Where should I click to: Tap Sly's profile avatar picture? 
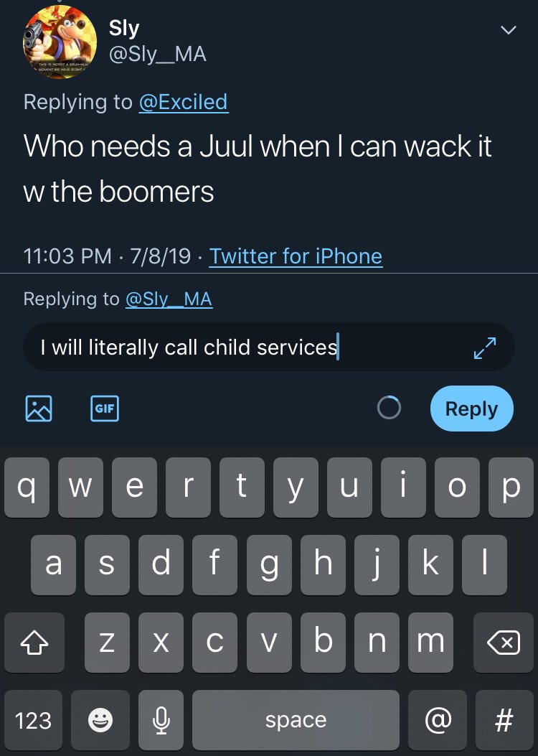point(60,42)
